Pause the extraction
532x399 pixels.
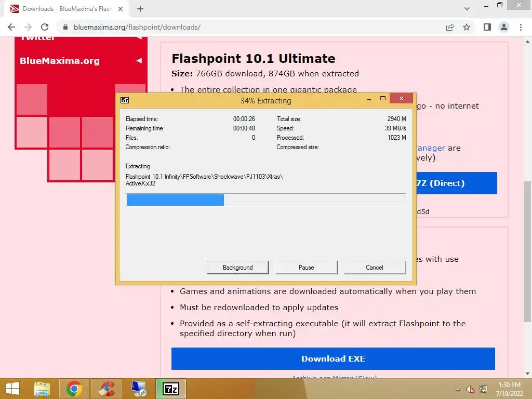coord(307,268)
